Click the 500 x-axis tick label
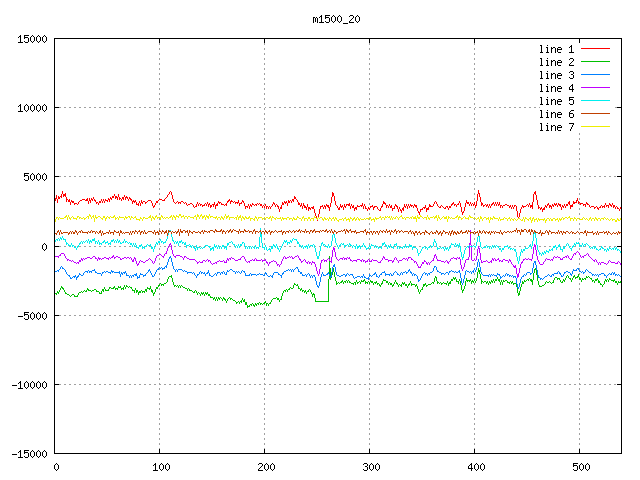The image size is (640, 480). coord(580,467)
